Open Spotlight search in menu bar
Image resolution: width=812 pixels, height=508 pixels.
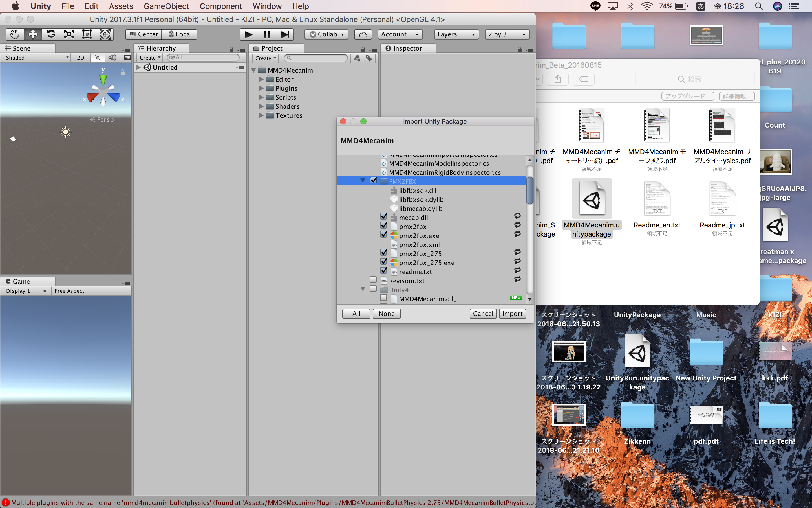coord(759,6)
